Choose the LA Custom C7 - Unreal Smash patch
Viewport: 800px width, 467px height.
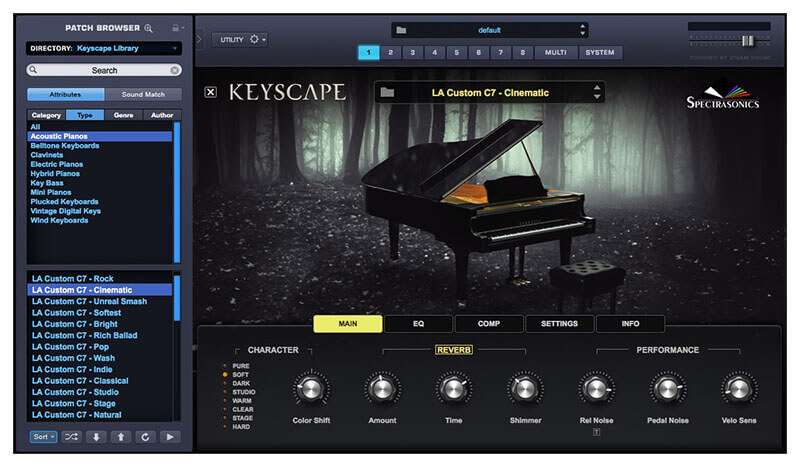pos(99,301)
